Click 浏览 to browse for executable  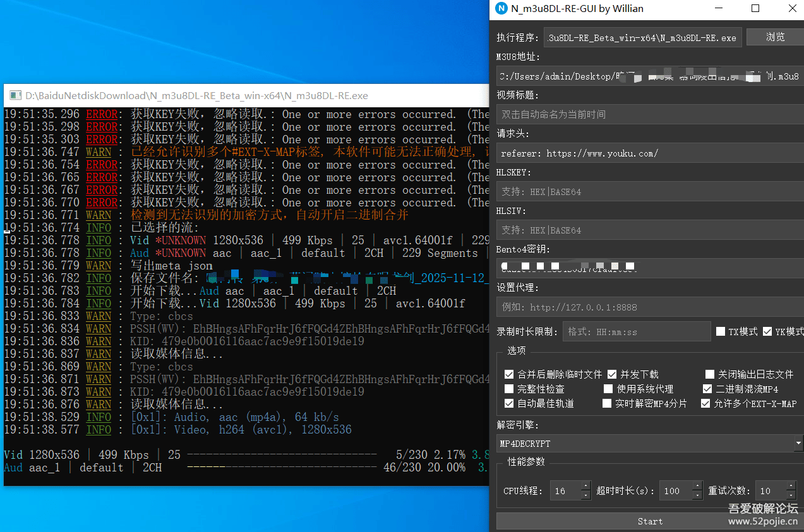click(775, 36)
